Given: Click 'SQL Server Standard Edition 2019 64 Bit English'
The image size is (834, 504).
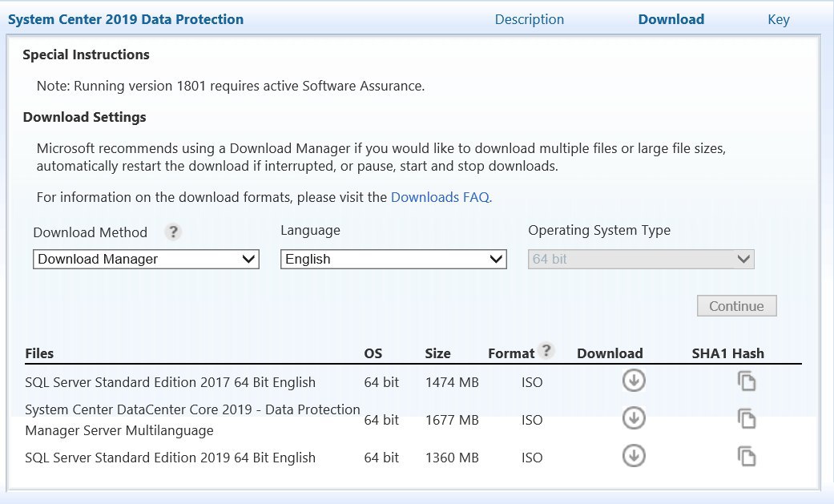Looking at the screenshot, I should (x=170, y=458).
